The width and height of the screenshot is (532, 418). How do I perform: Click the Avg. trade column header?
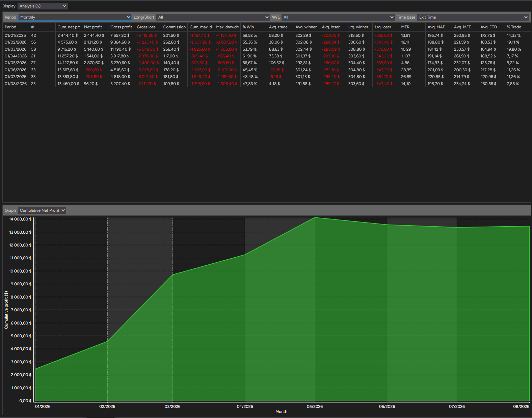(x=280, y=27)
